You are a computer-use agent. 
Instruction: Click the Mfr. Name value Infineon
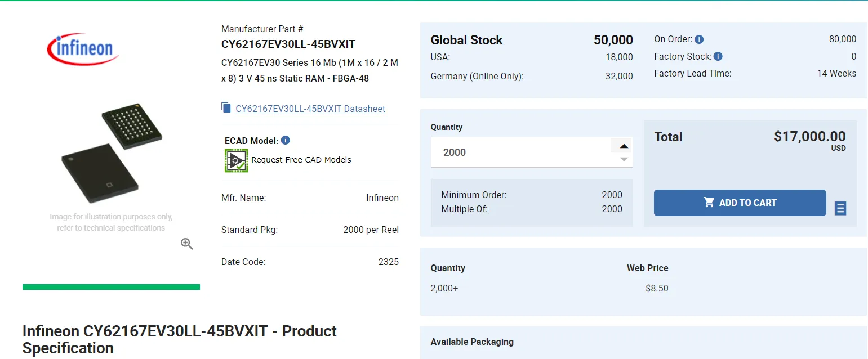[382, 198]
